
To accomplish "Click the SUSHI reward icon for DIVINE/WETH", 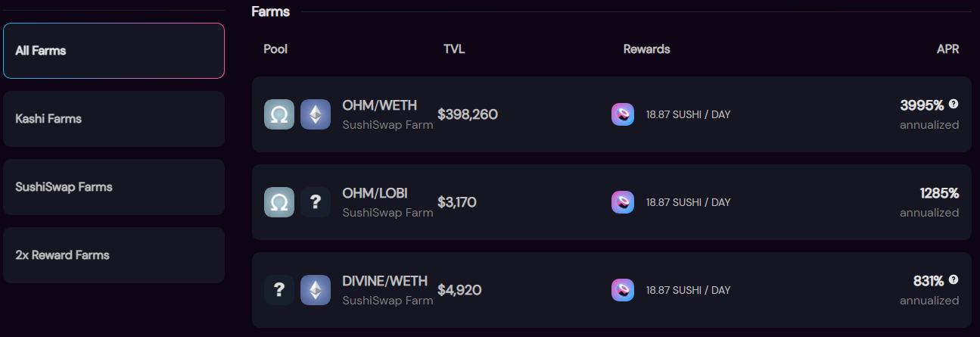I will click(623, 290).
